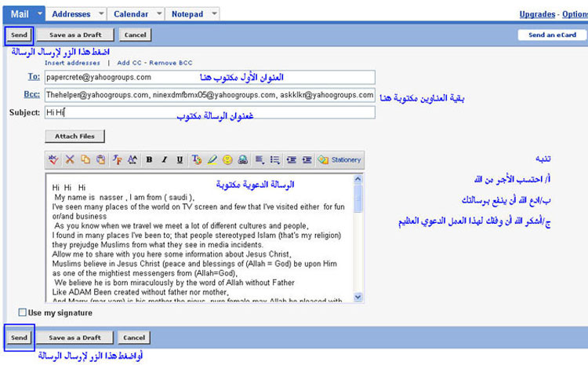Click inside the message body editor
The width and height of the screenshot is (588, 365).
(x=199, y=238)
